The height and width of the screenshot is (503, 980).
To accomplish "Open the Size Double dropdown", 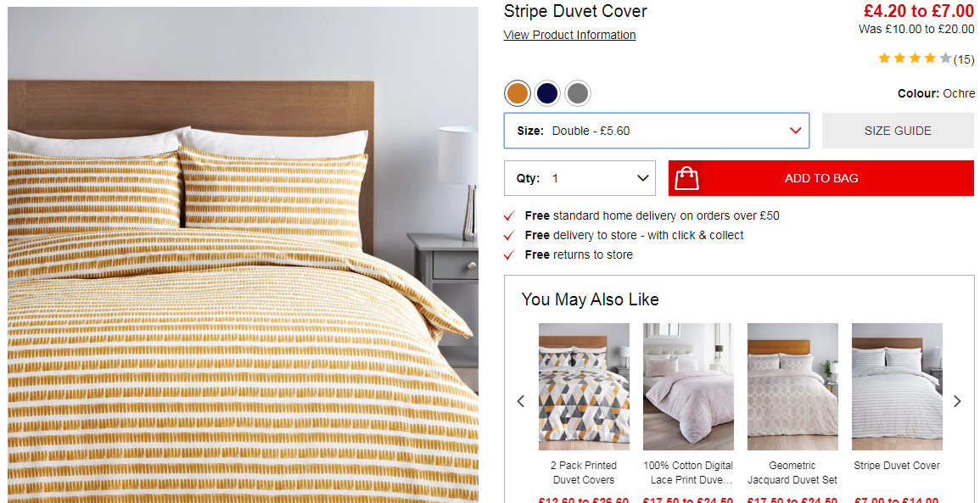I will coord(657,131).
